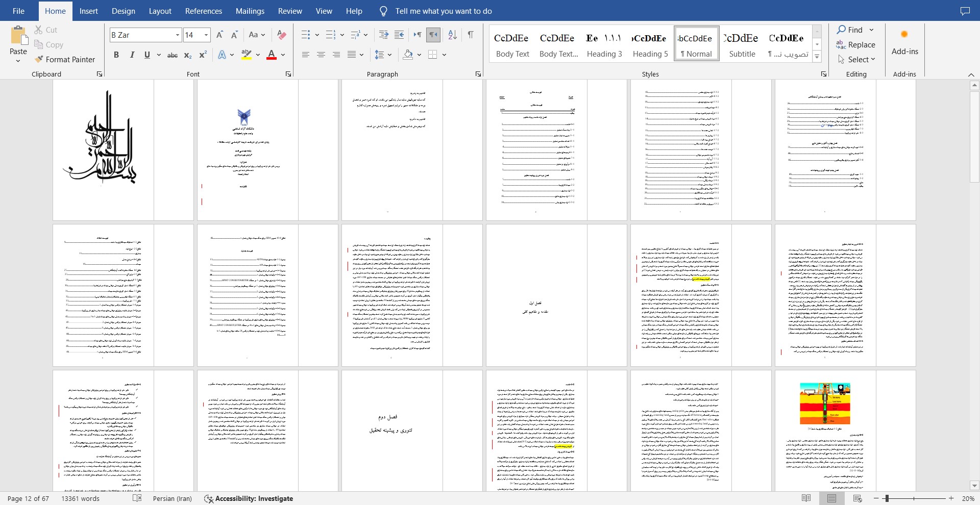
Task: Click the Cut scissors icon
Action: 38,30
